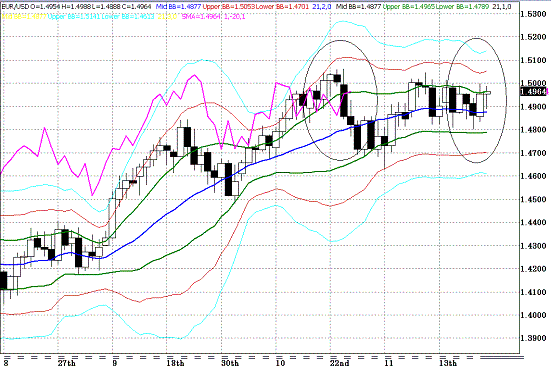Click the yellow '21,3,0' parameter text
The image size is (551, 369).
point(167,16)
